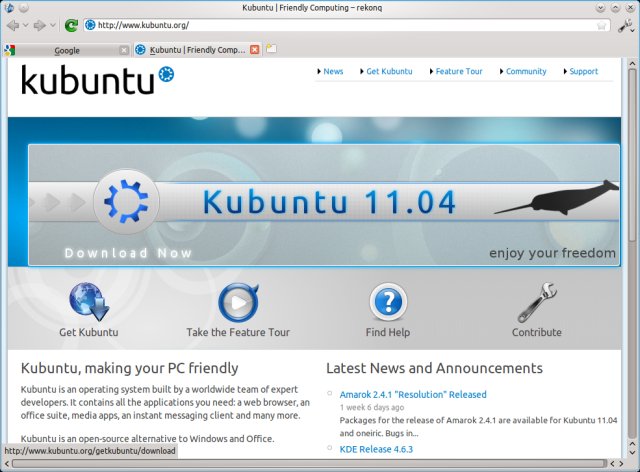Click the wrench Contribute icon
The width and height of the screenshot is (640, 472).
click(537, 302)
